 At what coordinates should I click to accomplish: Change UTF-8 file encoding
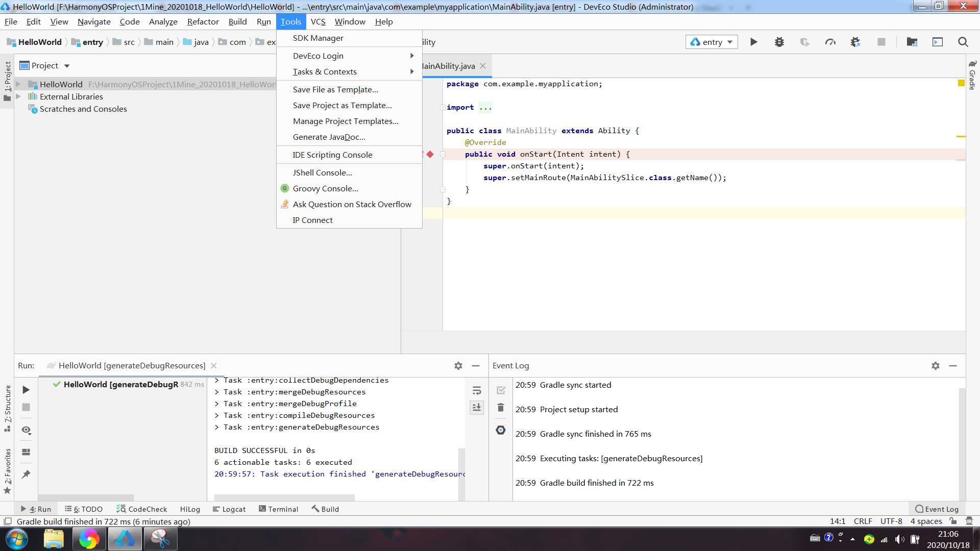tap(891, 521)
